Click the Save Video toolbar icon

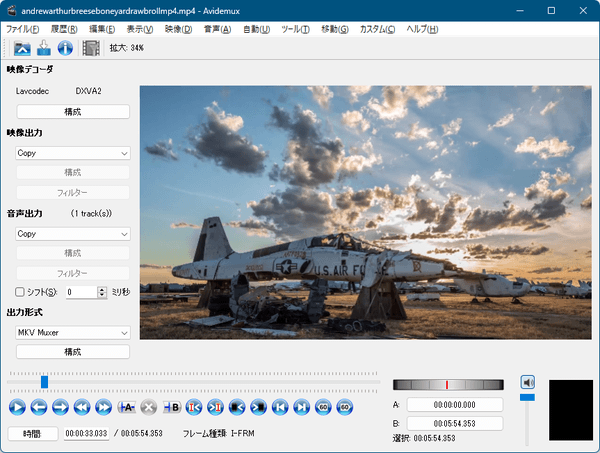(43, 48)
